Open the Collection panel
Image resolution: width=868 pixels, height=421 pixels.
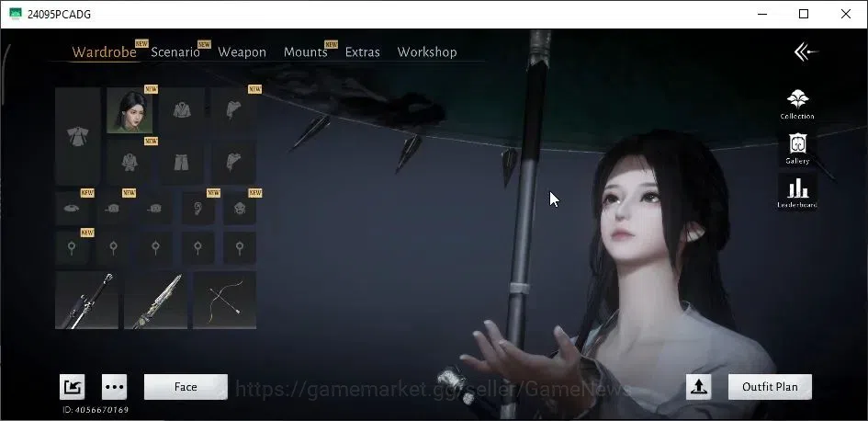pyautogui.click(x=797, y=104)
